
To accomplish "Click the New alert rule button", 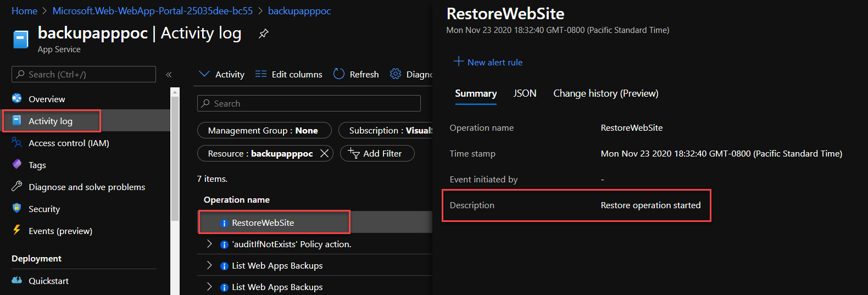I will (488, 62).
